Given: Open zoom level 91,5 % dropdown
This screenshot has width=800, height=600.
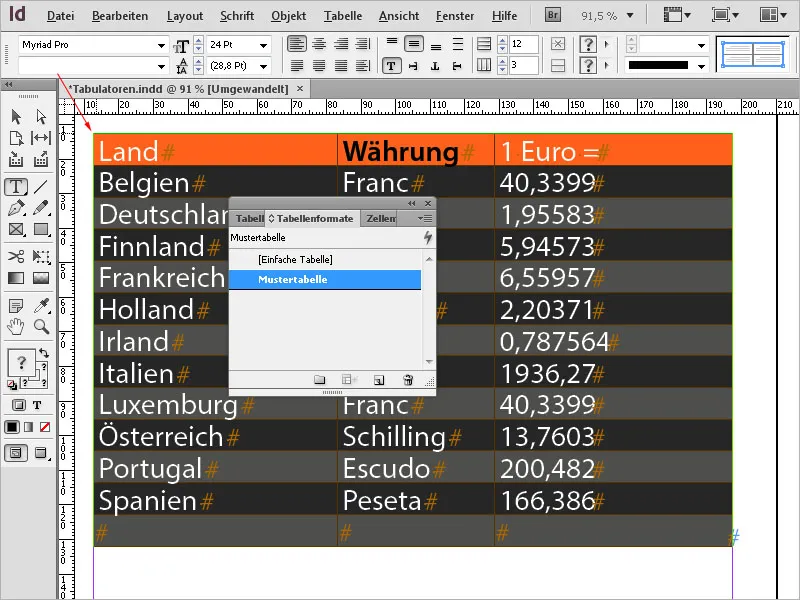Looking at the screenshot, I should [x=630, y=16].
